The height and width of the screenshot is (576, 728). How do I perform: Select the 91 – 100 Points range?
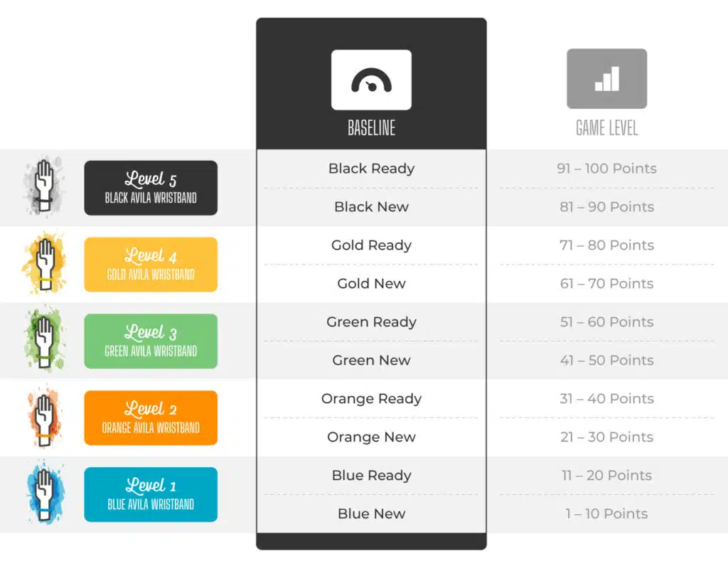[x=607, y=168]
